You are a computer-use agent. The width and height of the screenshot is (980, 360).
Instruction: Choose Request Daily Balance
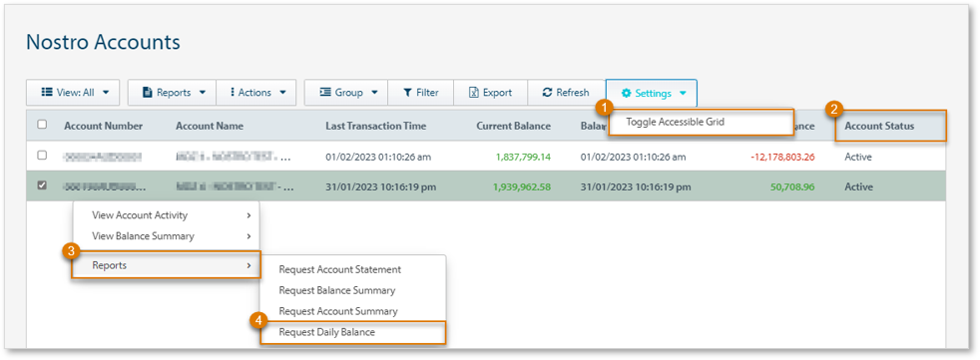pos(352,332)
